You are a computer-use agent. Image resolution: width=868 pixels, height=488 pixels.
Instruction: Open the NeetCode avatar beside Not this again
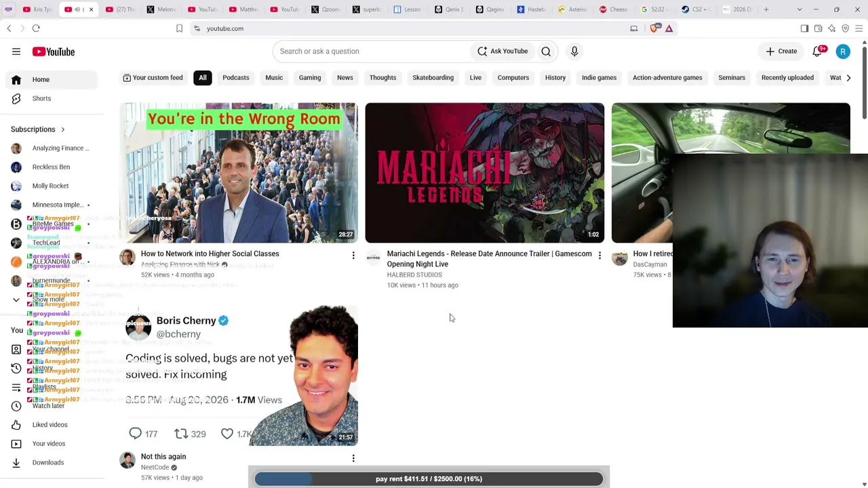click(x=127, y=460)
